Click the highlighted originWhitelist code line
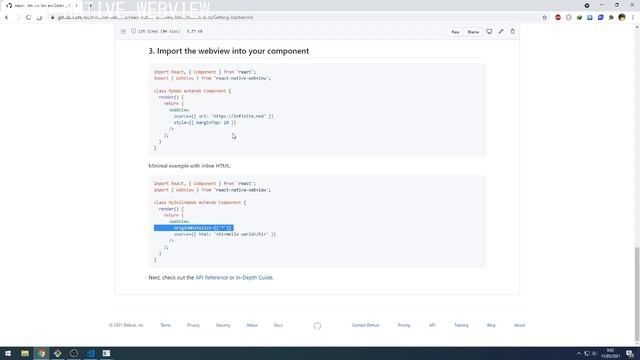The height and width of the screenshot is (360, 640). tap(193, 228)
